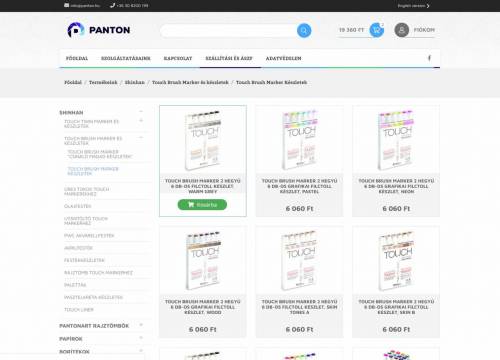Click the email envelope icon in top bar
The height and width of the screenshot is (360, 500).
coord(66,5)
